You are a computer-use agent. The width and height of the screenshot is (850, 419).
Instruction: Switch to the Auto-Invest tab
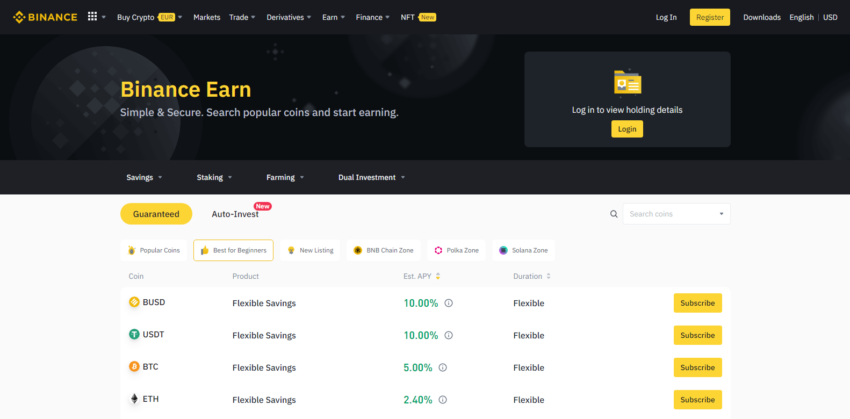235,214
